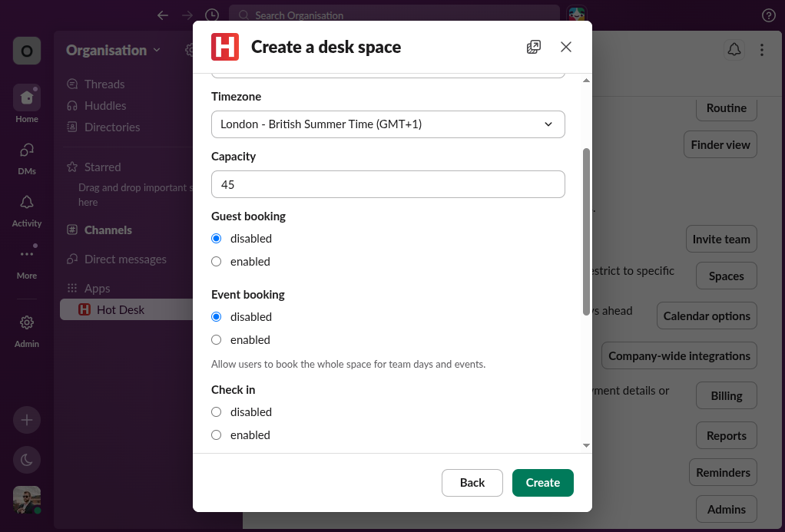Open the More menu in the sidebar

click(27, 262)
